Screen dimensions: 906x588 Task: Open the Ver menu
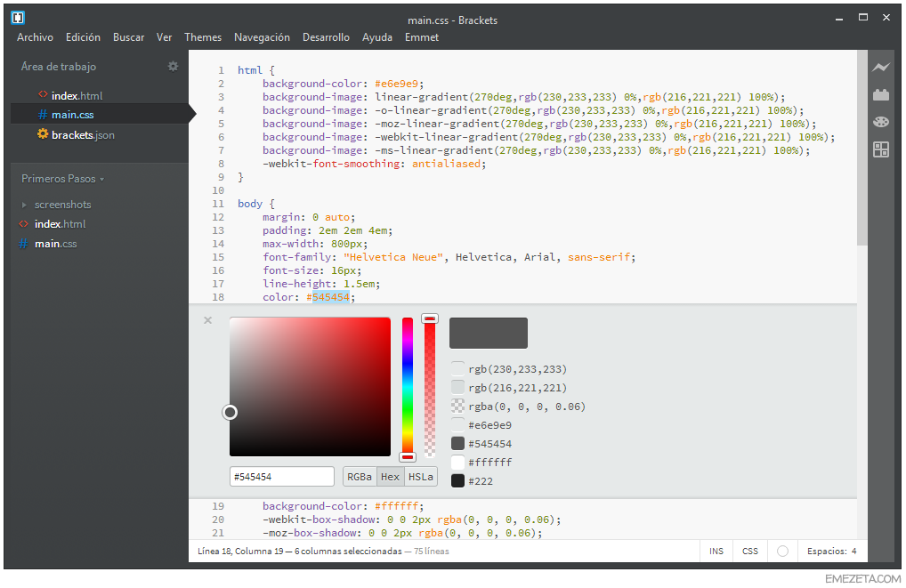pyautogui.click(x=164, y=37)
